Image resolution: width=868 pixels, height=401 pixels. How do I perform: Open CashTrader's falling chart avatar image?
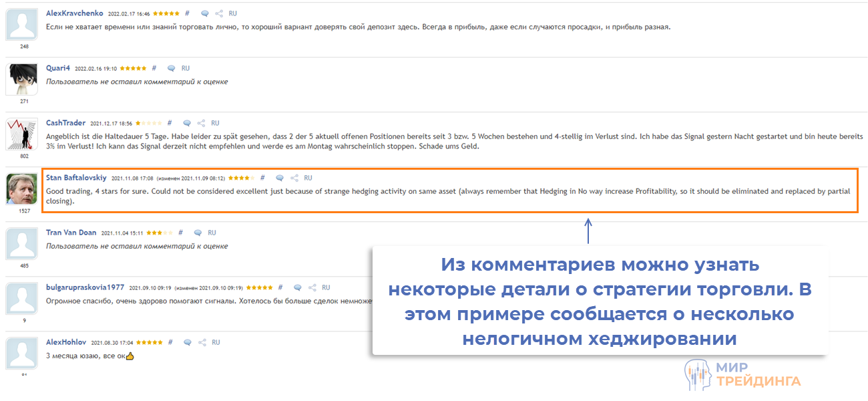[21, 134]
